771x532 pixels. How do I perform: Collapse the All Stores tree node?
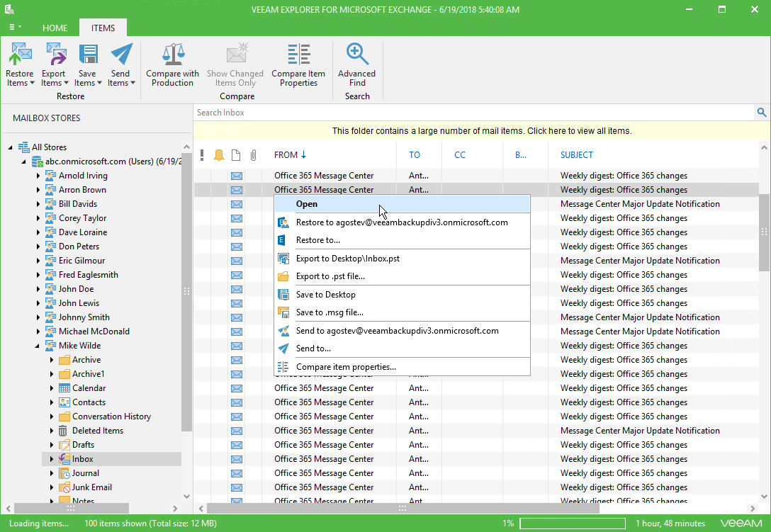pyautogui.click(x=11, y=147)
